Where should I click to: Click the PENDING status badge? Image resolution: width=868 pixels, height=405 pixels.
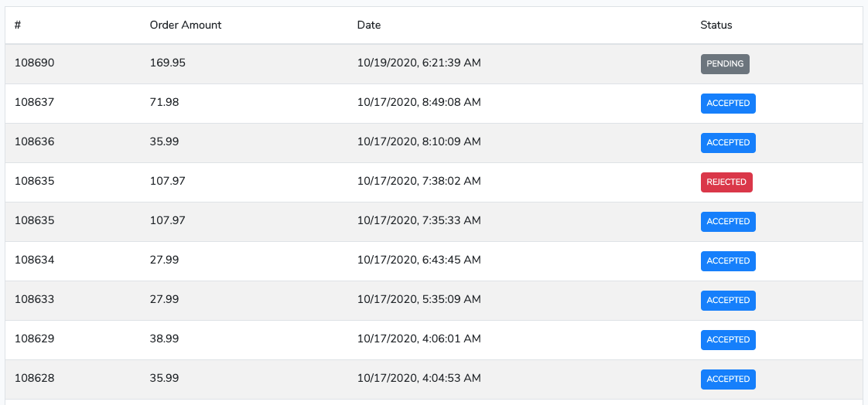[x=725, y=64]
